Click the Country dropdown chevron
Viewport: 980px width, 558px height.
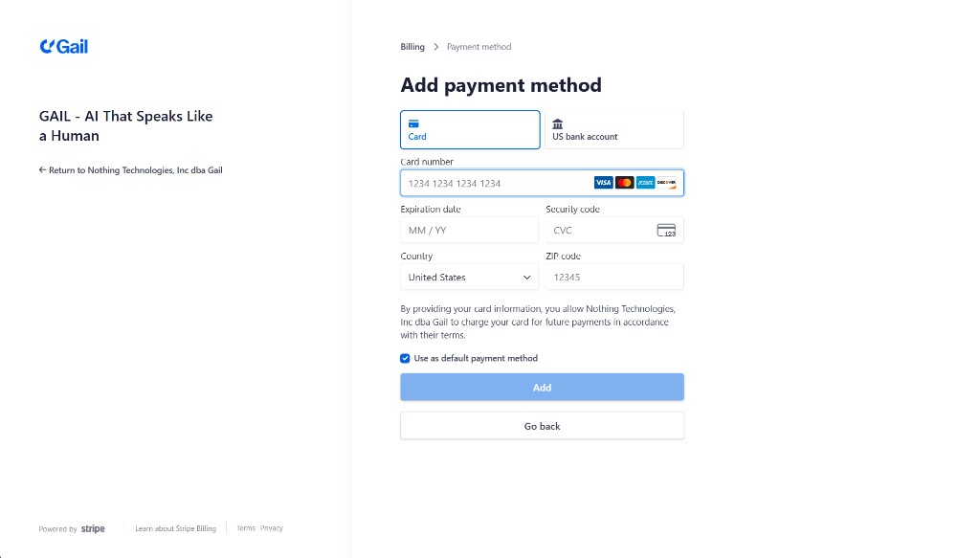528,277
